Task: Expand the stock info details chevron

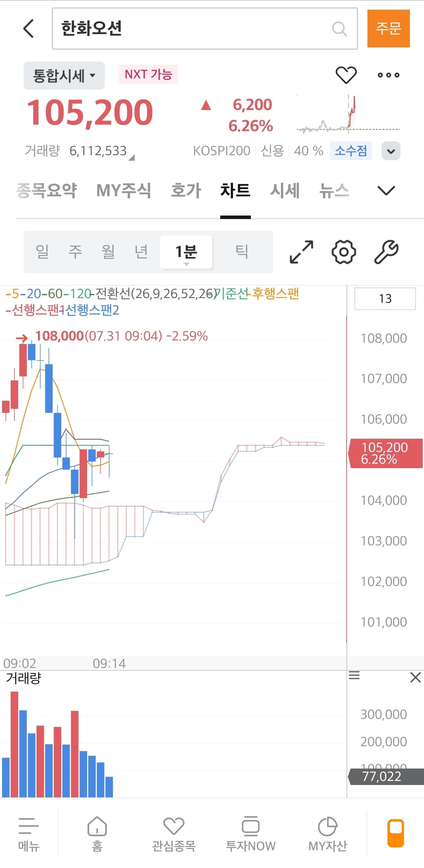Action: [x=391, y=151]
